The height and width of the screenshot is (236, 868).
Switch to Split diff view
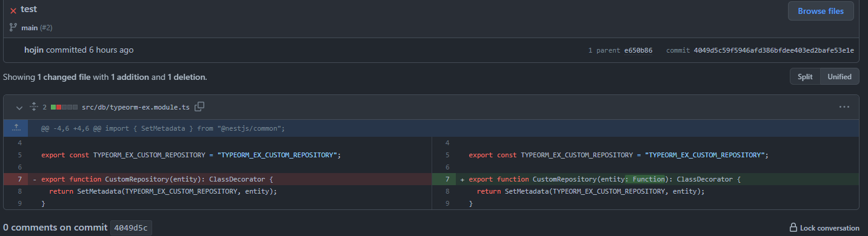805,76
